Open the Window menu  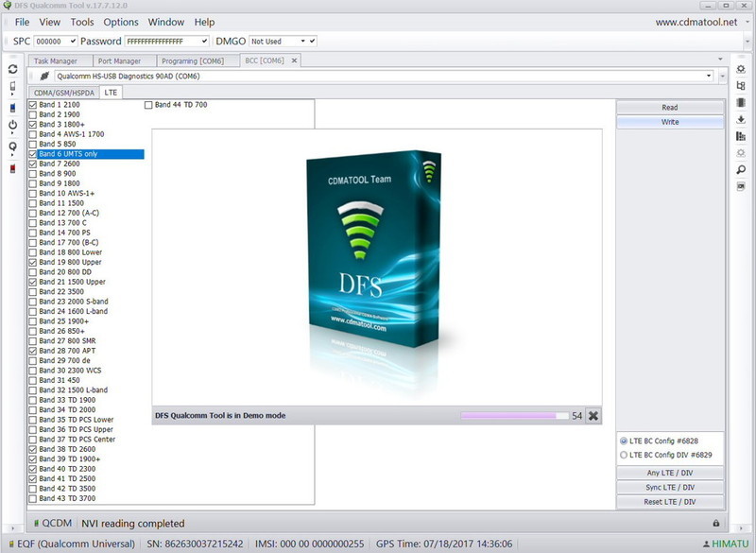coord(166,22)
